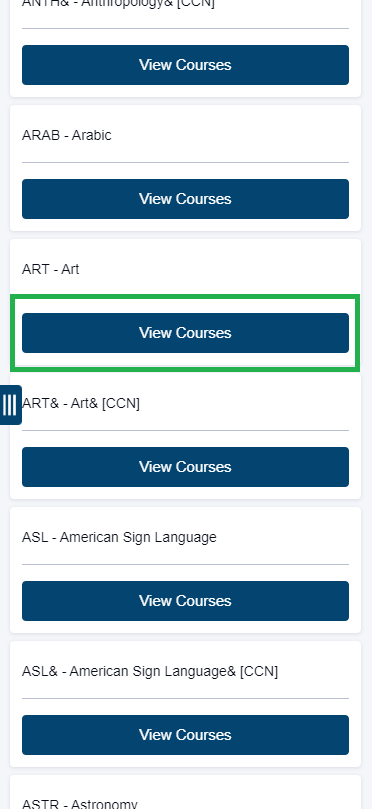372x809 pixels.
Task: Open View Courses for ART& - Art& [CCN]
Action: (x=185, y=467)
